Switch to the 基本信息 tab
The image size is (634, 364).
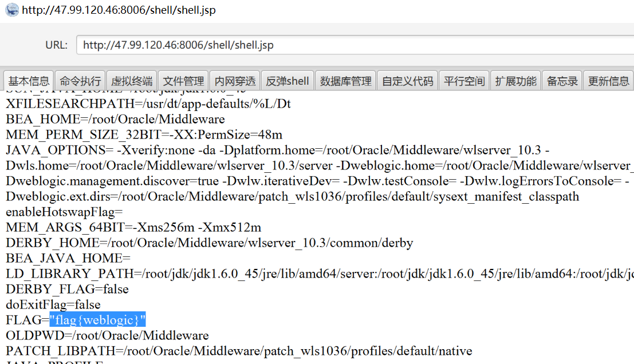point(29,80)
